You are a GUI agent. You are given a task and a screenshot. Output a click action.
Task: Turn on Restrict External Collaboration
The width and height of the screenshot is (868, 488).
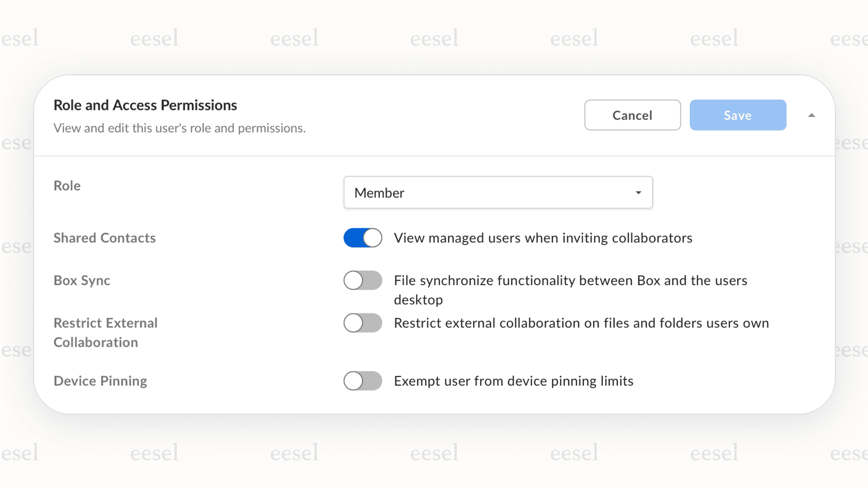coord(362,323)
